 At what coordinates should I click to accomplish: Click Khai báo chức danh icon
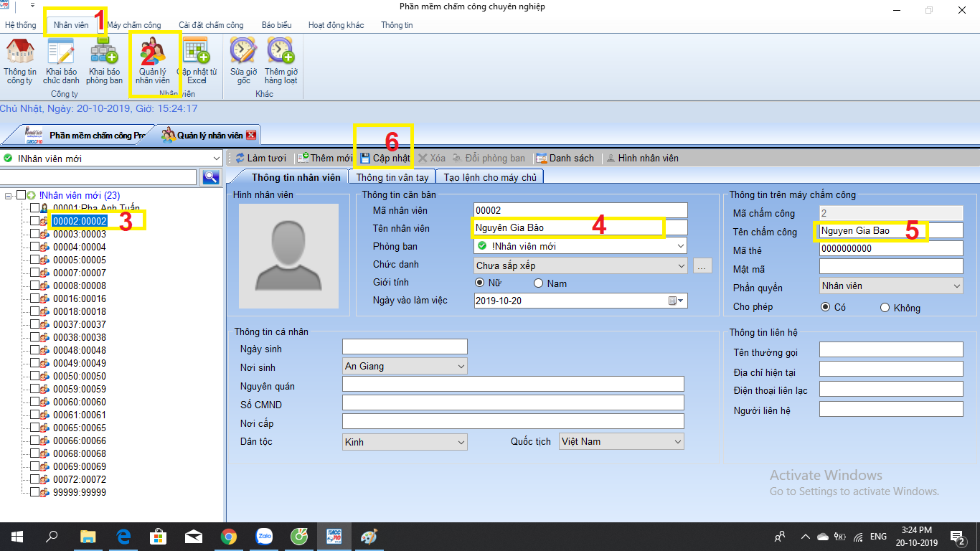[61, 52]
